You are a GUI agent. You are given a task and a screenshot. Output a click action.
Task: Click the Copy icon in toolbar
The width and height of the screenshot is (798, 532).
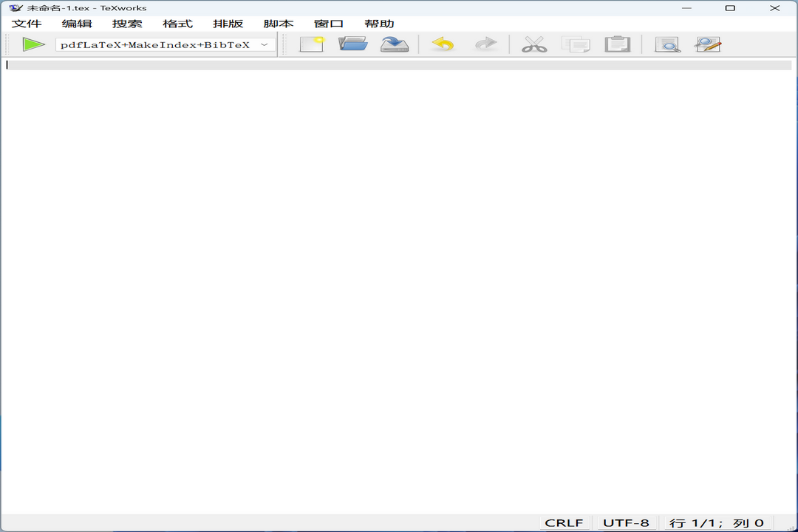(x=576, y=44)
